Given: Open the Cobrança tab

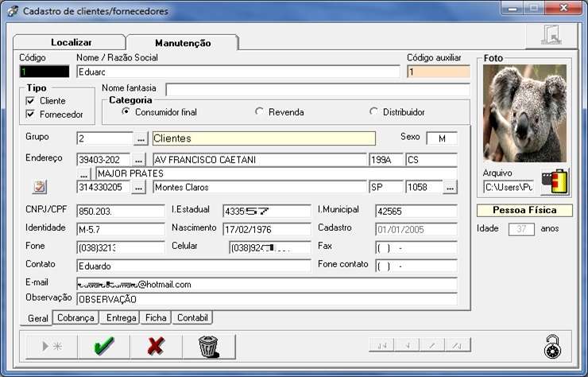Looking at the screenshot, I should click(75, 318).
